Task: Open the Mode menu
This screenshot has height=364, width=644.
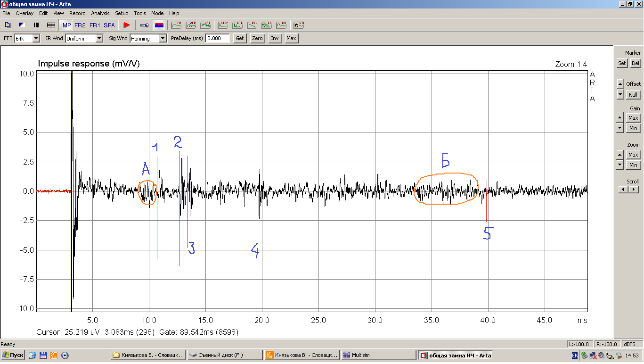Action: tap(157, 13)
